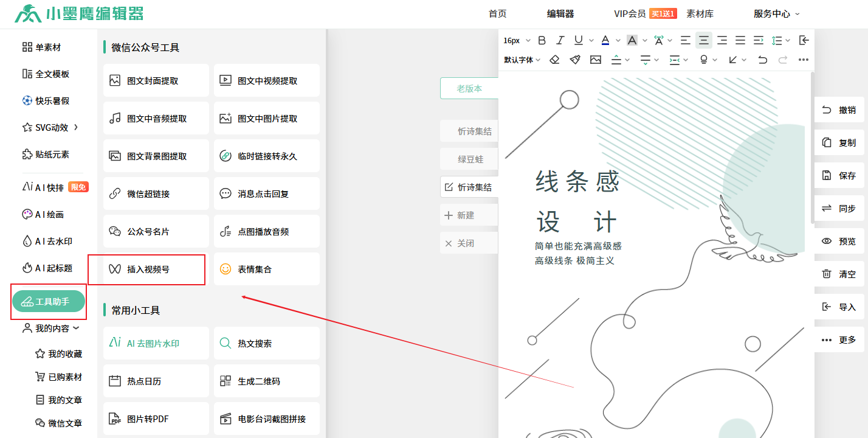This screenshot has width=868, height=438.
Task: Click the undo arrow in toolbar
Action: [x=762, y=60]
